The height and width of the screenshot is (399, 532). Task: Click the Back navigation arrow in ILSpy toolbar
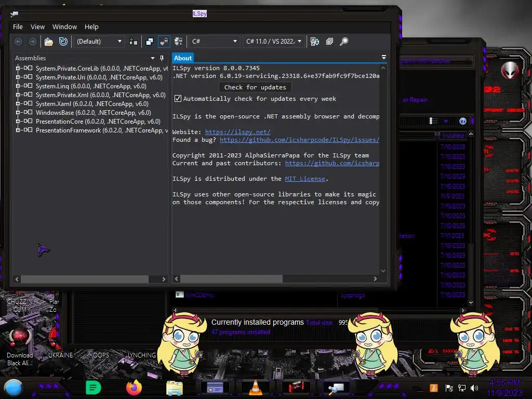[18, 42]
